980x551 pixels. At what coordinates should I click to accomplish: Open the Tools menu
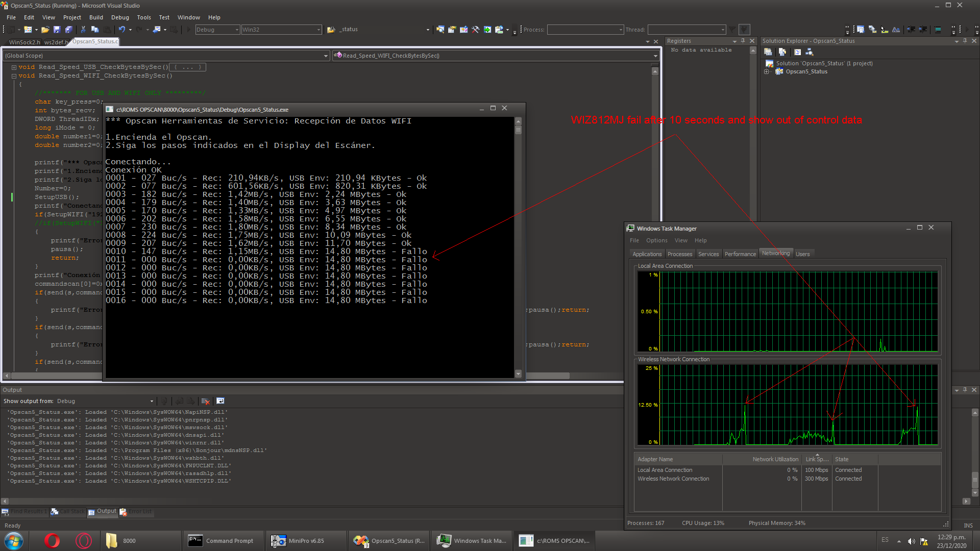144,17
